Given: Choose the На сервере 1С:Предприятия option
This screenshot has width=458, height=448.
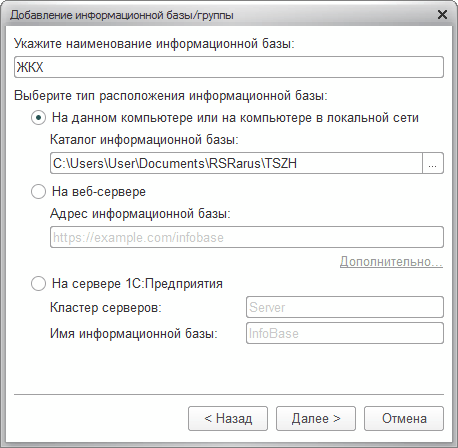Looking at the screenshot, I should point(38,284).
